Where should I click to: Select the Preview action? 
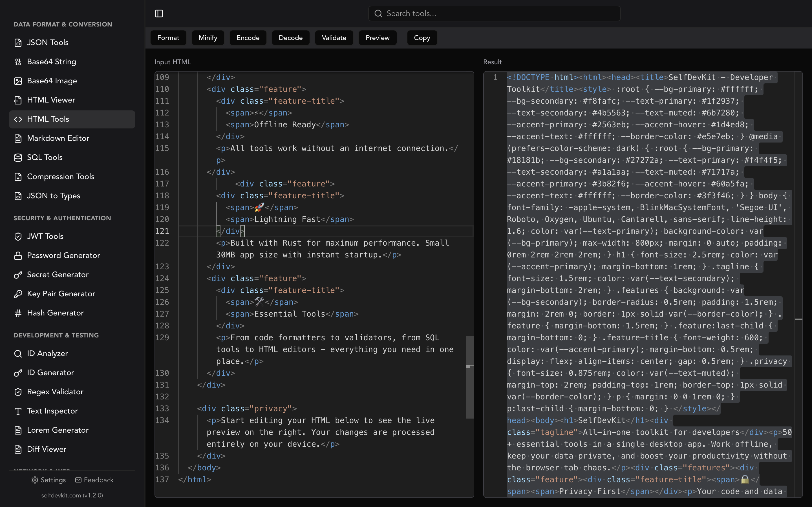(x=378, y=37)
